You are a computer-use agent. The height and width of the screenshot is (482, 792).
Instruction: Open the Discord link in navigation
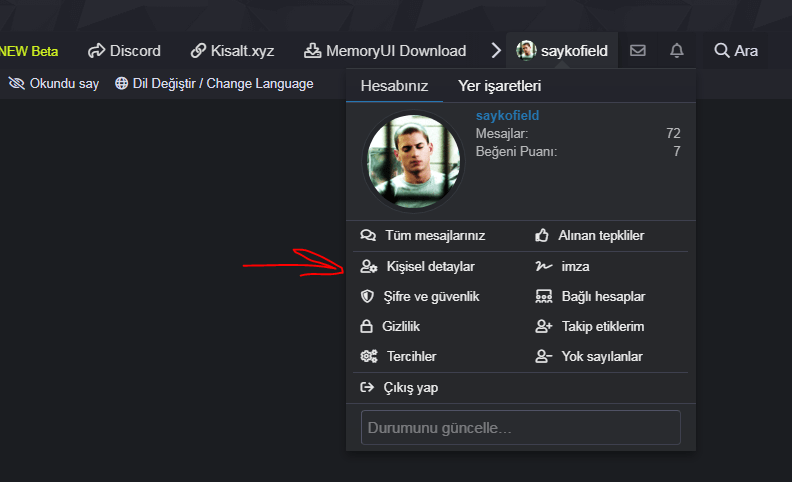124,51
